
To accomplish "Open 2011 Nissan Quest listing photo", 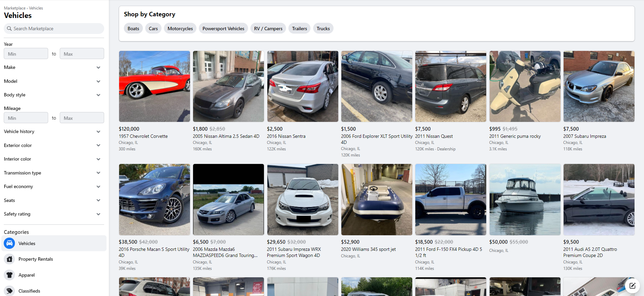I will (x=451, y=86).
